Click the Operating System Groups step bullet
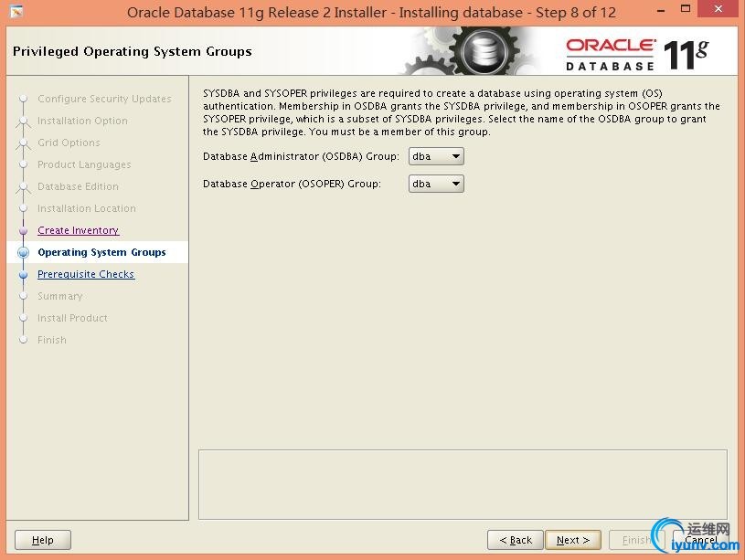This screenshot has width=745, height=560. pyautogui.click(x=23, y=253)
